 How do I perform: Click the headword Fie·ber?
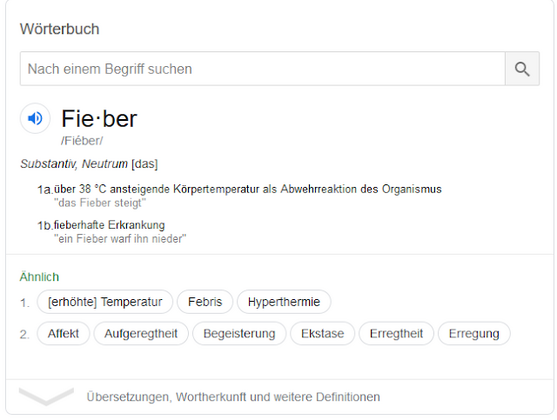pyautogui.click(x=99, y=119)
